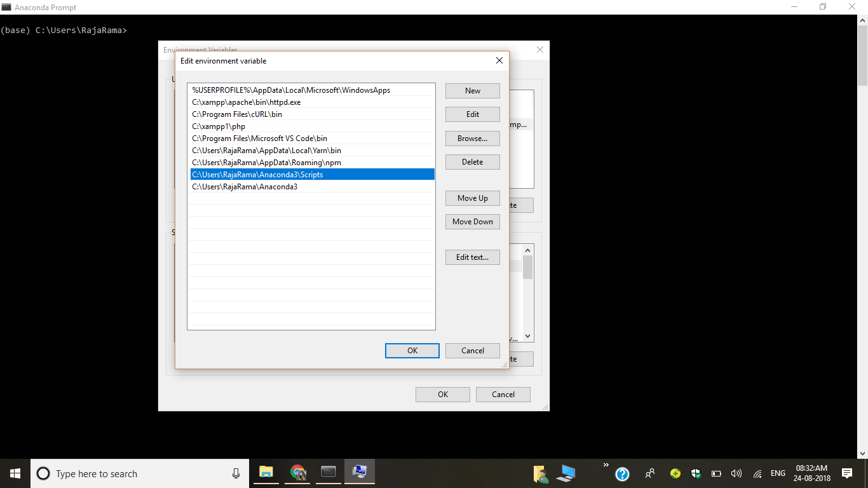The height and width of the screenshot is (488, 868).
Task: Open the Edit text... view
Action: pos(472,257)
